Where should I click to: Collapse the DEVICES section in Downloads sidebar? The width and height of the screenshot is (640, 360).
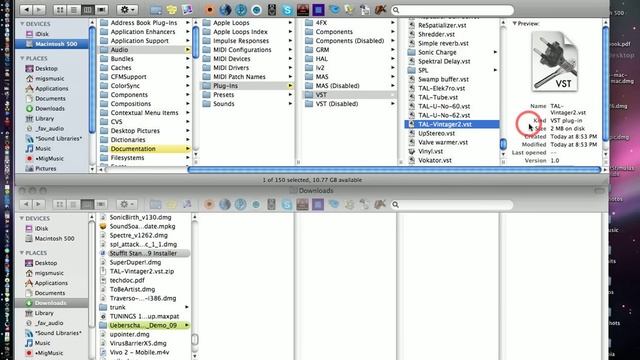(x=22, y=218)
